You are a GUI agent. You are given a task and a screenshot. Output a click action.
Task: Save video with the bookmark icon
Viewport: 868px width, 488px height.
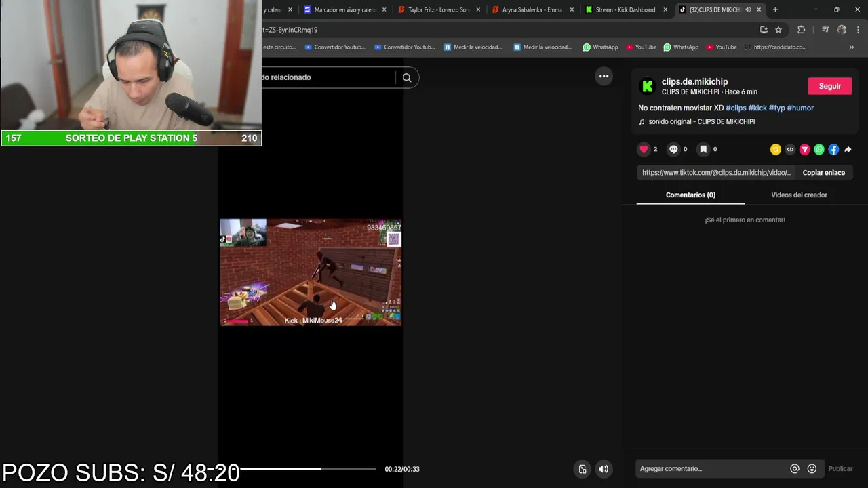click(703, 149)
